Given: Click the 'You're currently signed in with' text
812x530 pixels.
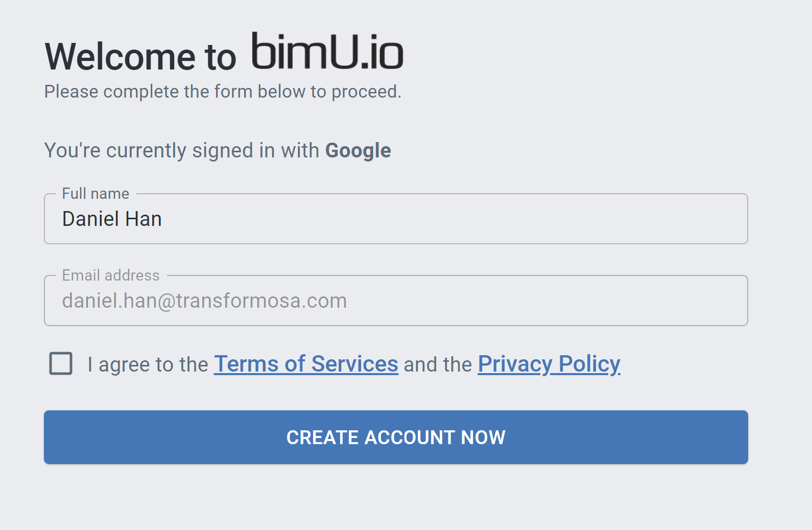Looking at the screenshot, I should click(x=182, y=151).
